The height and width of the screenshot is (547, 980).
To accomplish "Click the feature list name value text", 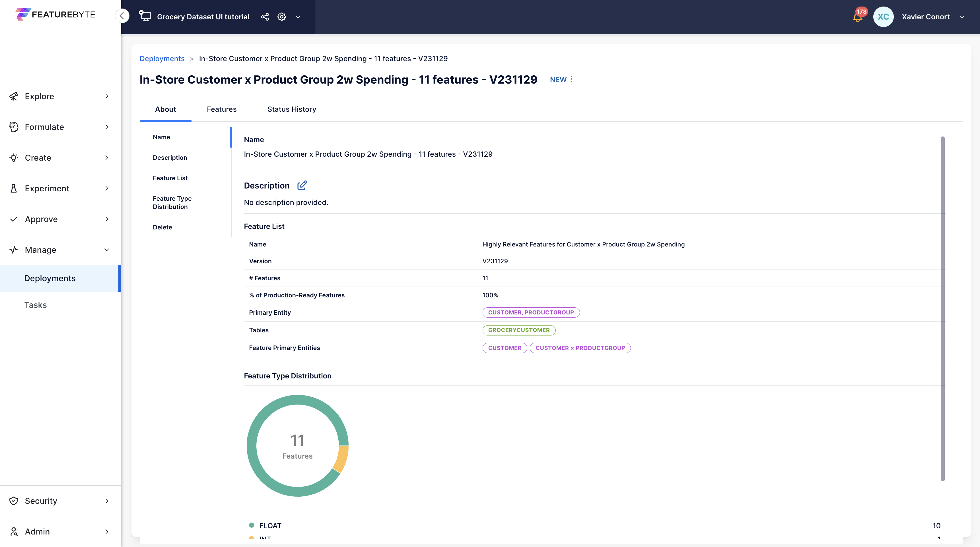I will pos(583,245).
